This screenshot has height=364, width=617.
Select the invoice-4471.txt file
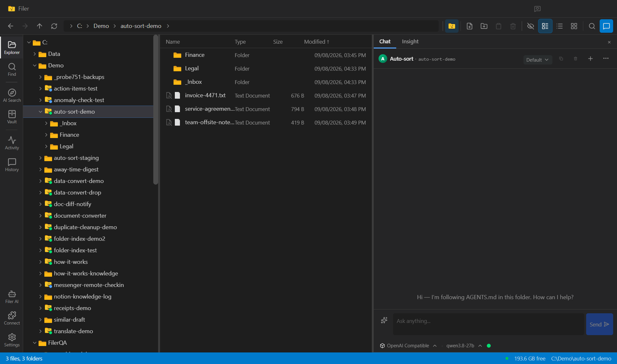(x=266, y=96)
